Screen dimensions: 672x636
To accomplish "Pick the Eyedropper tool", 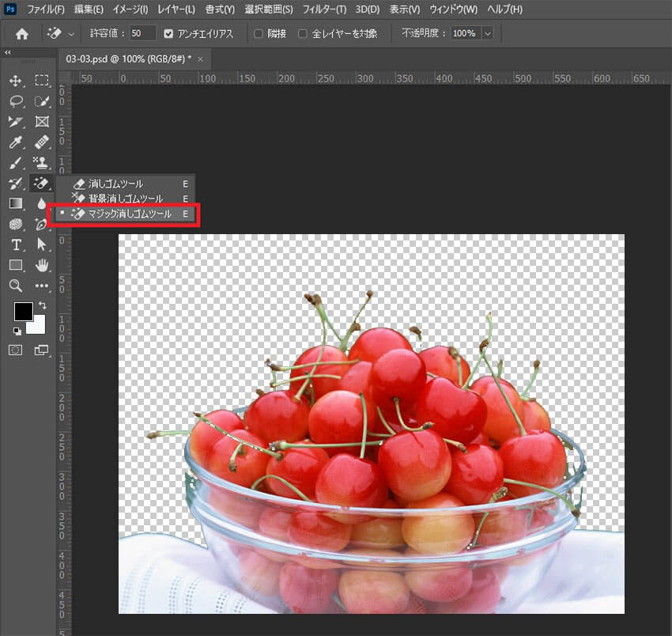I will tap(15, 142).
